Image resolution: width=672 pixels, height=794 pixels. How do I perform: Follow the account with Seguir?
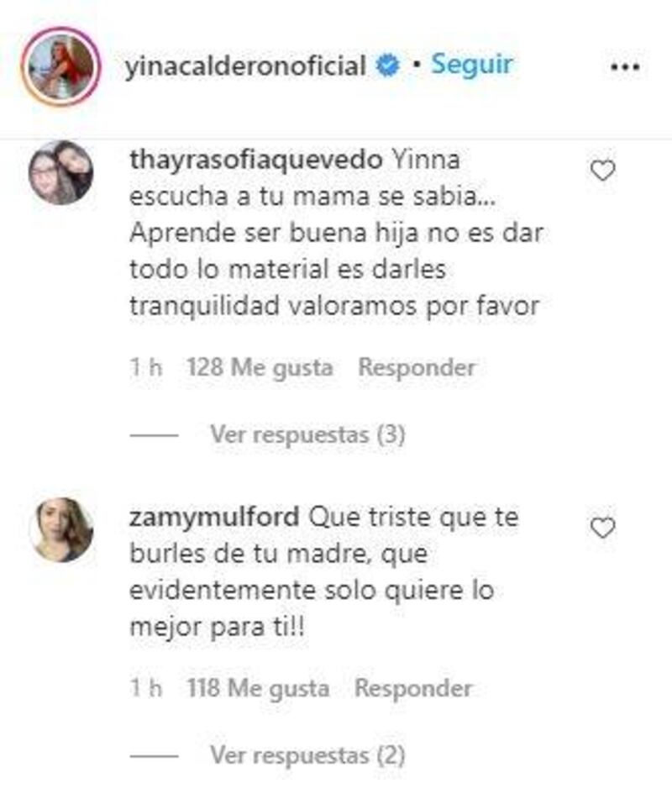(471, 65)
